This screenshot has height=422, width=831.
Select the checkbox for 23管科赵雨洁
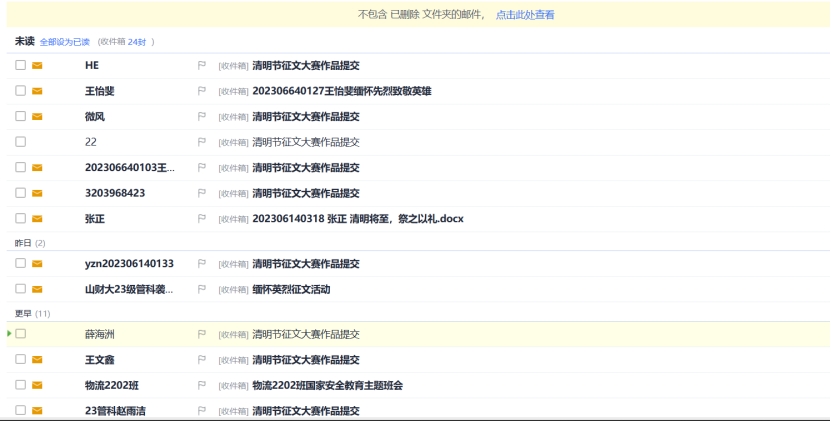[20, 410]
